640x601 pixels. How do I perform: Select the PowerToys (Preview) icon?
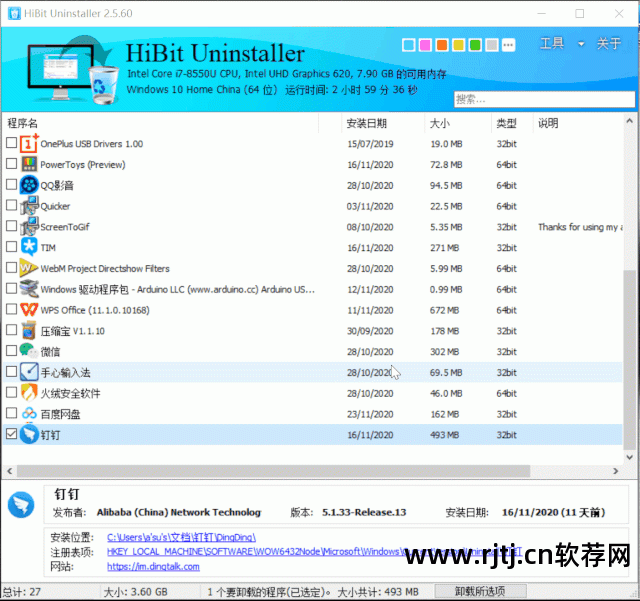pos(29,164)
